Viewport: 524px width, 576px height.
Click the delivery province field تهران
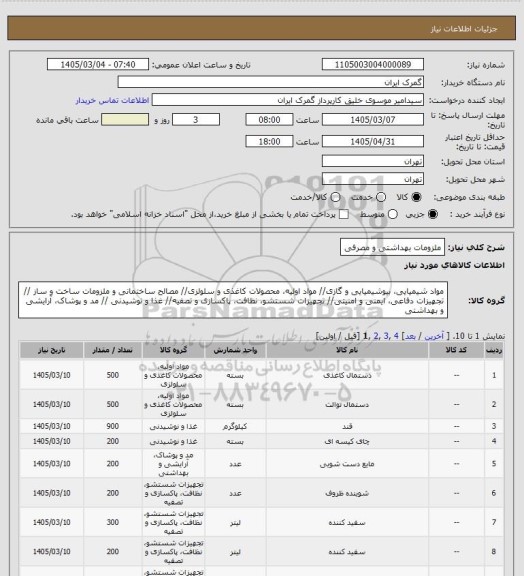click(373, 161)
